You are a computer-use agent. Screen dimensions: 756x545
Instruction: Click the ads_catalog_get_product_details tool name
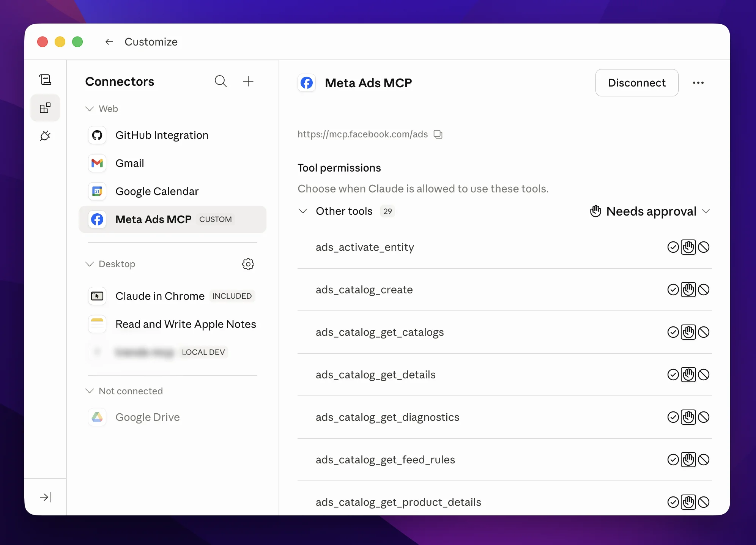[398, 502]
